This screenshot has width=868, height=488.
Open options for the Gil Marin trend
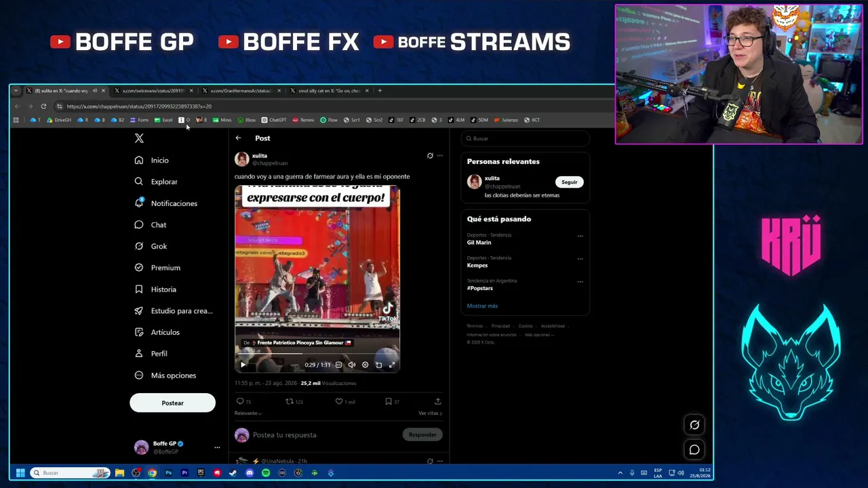(580, 236)
